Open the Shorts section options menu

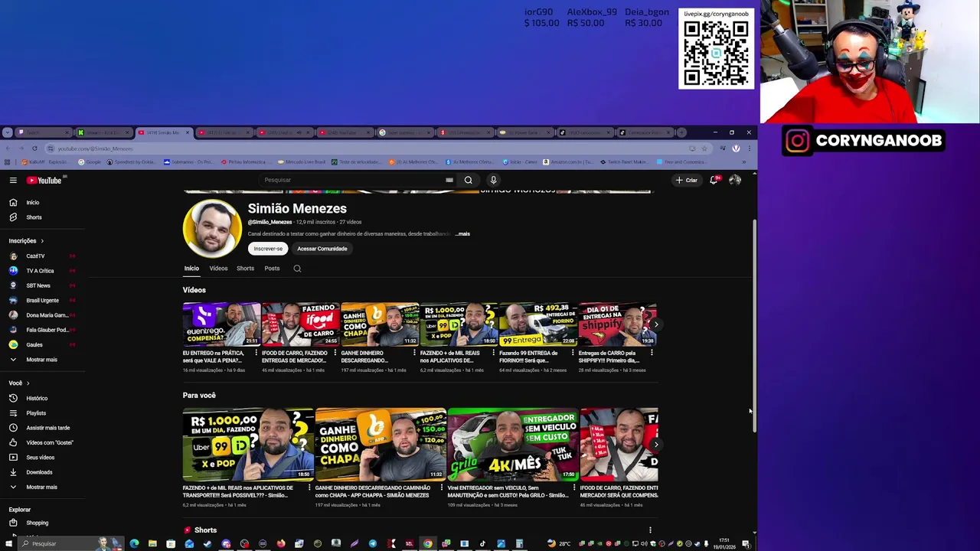point(650,530)
